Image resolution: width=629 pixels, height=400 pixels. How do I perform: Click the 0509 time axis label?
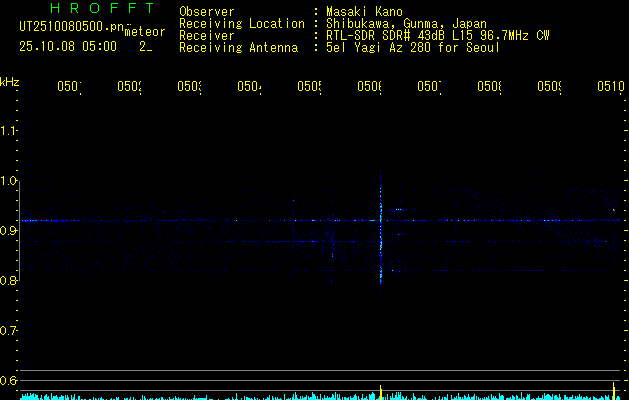tap(549, 86)
